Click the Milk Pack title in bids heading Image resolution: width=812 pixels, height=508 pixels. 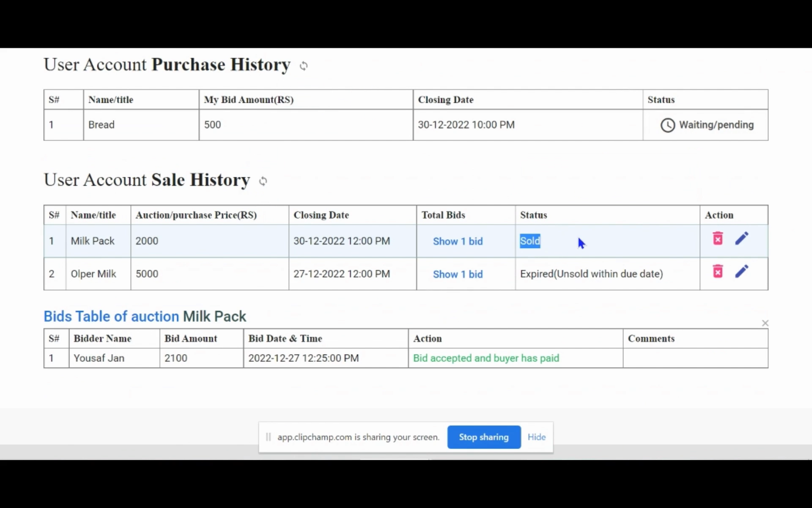[x=214, y=316]
